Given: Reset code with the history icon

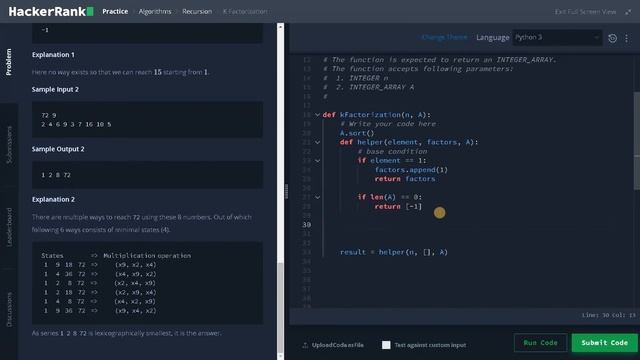Looking at the screenshot, I should [612, 38].
